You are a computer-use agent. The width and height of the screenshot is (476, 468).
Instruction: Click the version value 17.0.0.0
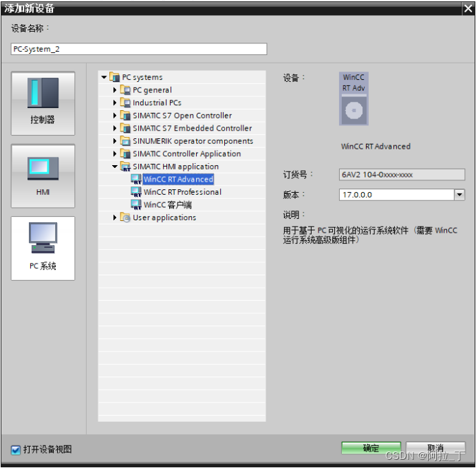[x=357, y=195]
